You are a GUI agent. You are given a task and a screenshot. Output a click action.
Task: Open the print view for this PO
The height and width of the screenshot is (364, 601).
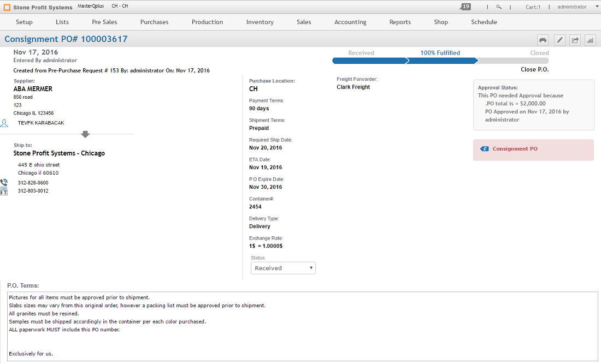coord(543,40)
